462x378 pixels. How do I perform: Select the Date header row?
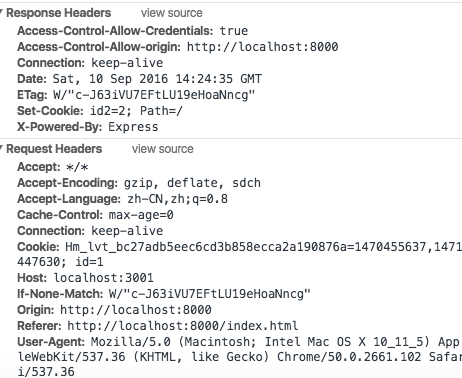point(139,79)
